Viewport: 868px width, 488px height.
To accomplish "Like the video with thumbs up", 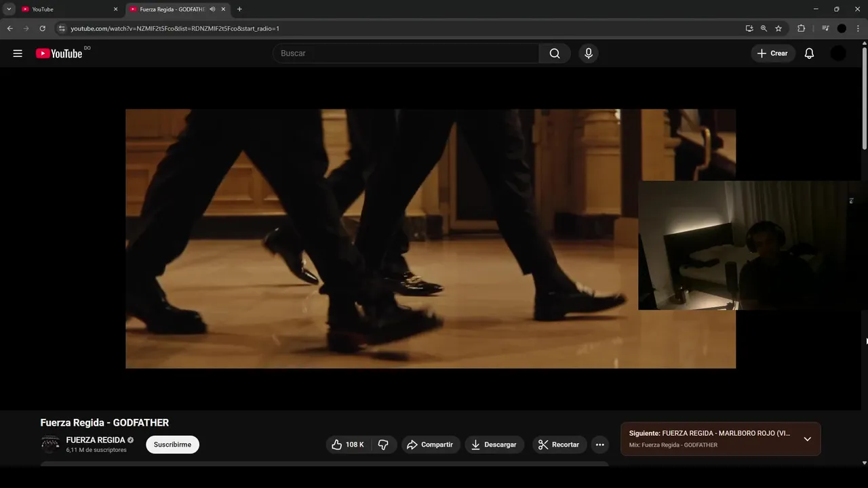I will 347,445.
